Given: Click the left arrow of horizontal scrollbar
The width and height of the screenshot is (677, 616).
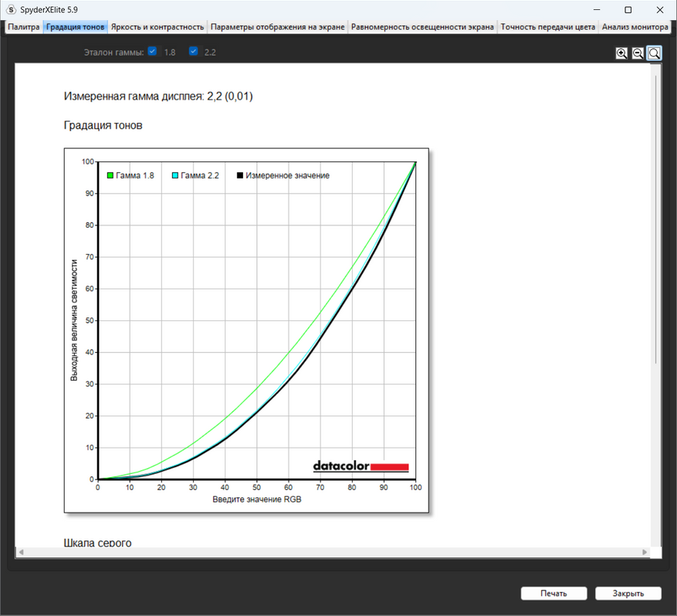Looking at the screenshot, I should point(21,552).
